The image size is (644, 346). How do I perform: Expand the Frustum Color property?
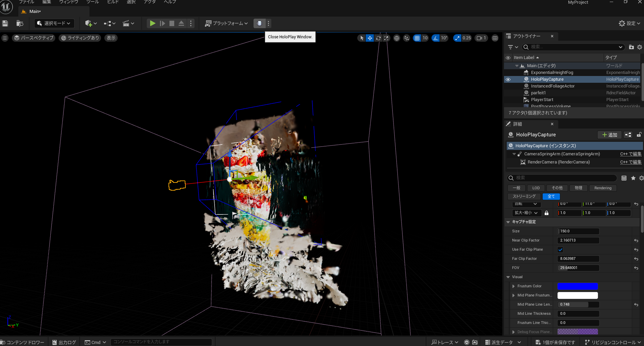point(514,286)
